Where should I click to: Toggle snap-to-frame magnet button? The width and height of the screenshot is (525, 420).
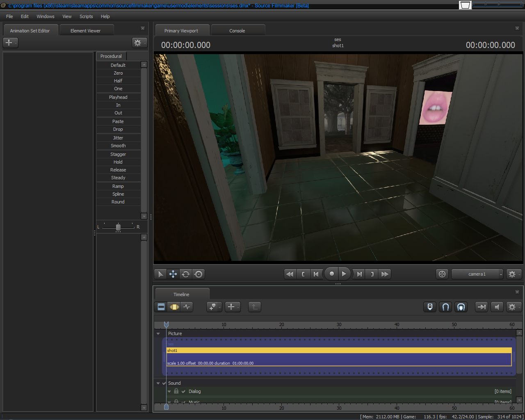click(x=461, y=307)
